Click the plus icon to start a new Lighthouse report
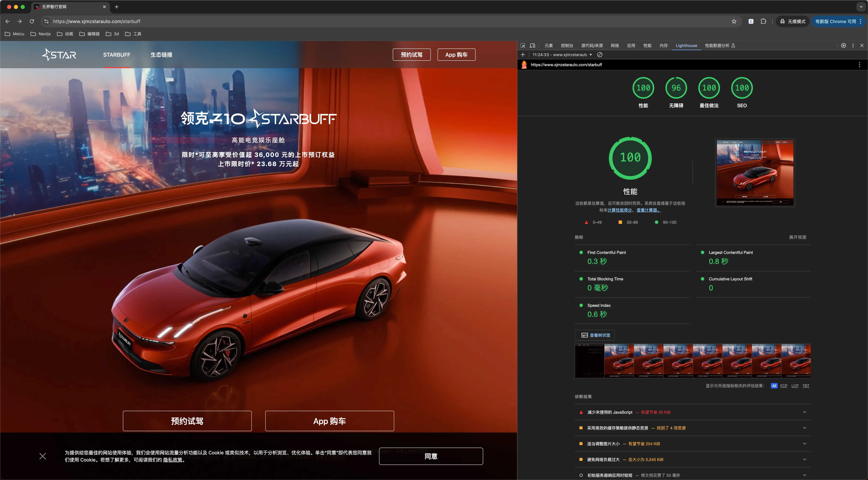This screenshot has height=480, width=868. 523,55
